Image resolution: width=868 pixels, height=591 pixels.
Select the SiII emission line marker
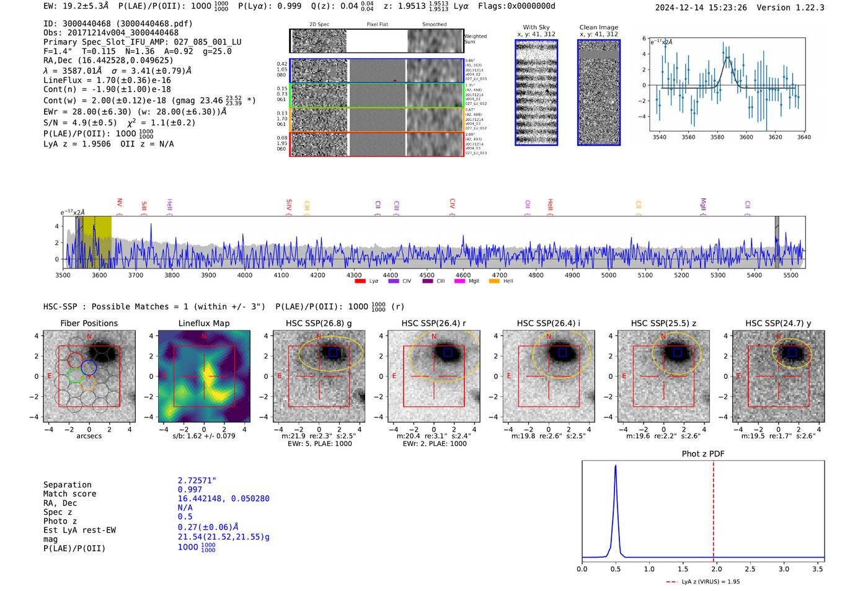[x=144, y=207]
